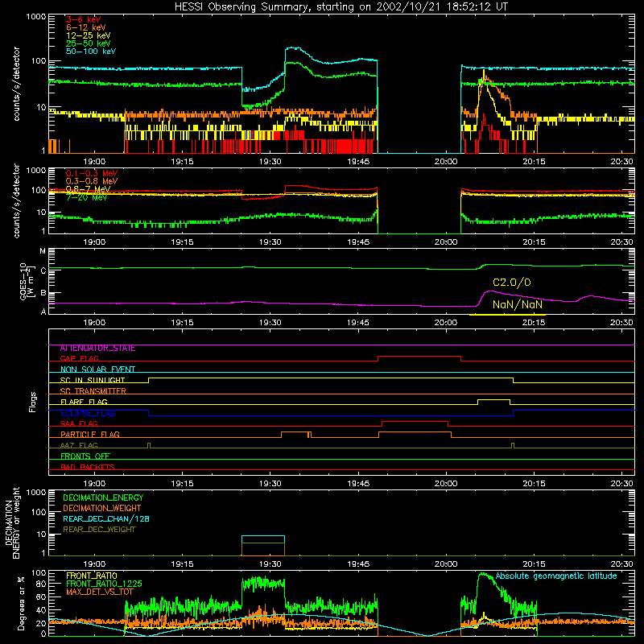This screenshot has width=644, height=644.
Task: Select the SC_TRANSMITTER flag label
Action: pyautogui.click(x=93, y=391)
